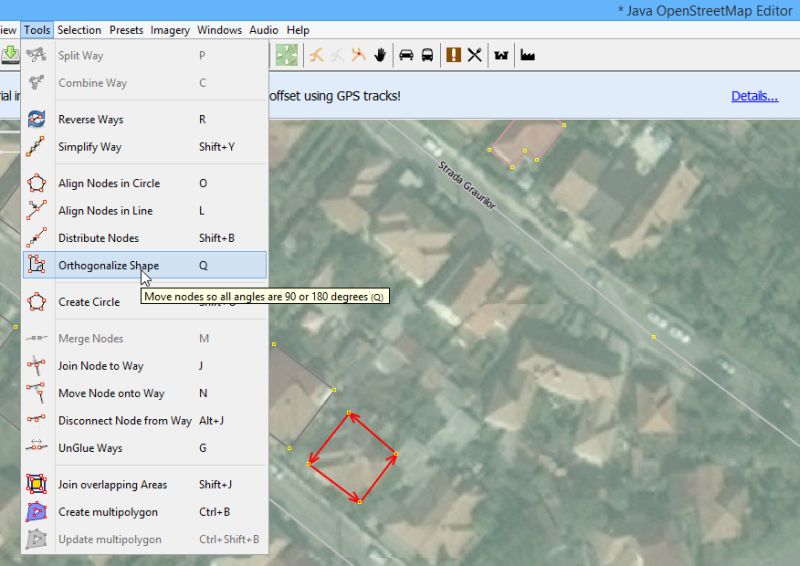Image resolution: width=800 pixels, height=566 pixels.
Task: Select the black hand toolbar icon
Action: [x=380, y=55]
